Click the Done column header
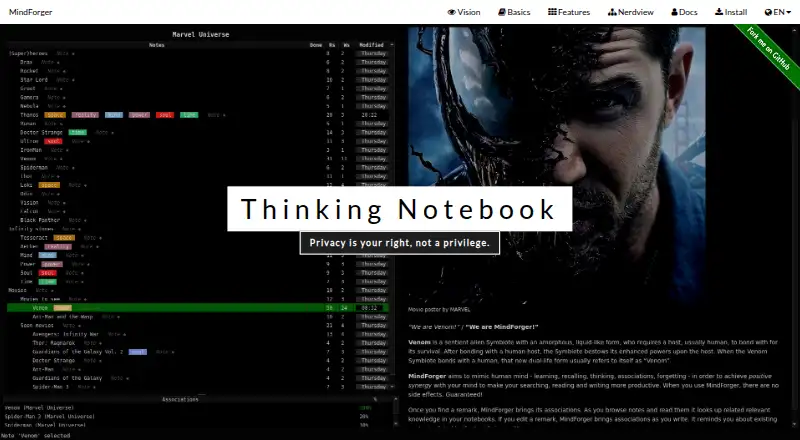Viewport: 800px width, 440px height. click(316, 45)
